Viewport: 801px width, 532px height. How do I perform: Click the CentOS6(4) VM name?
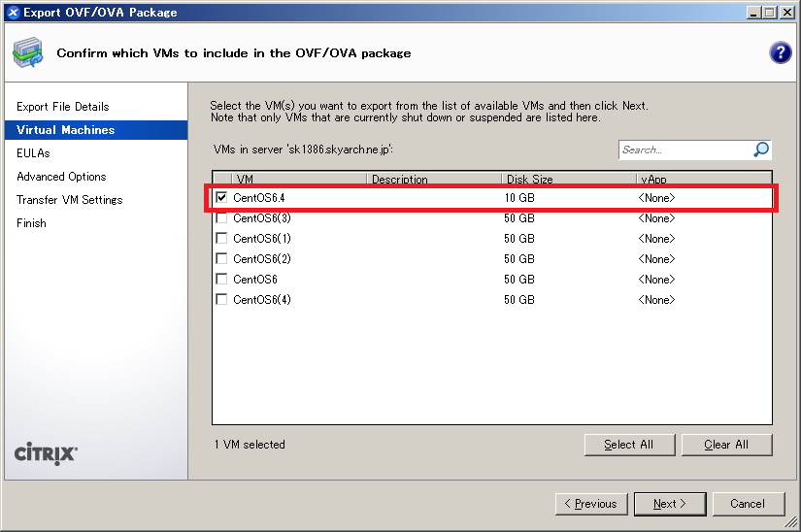pyautogui.click(x=262, y=300)
